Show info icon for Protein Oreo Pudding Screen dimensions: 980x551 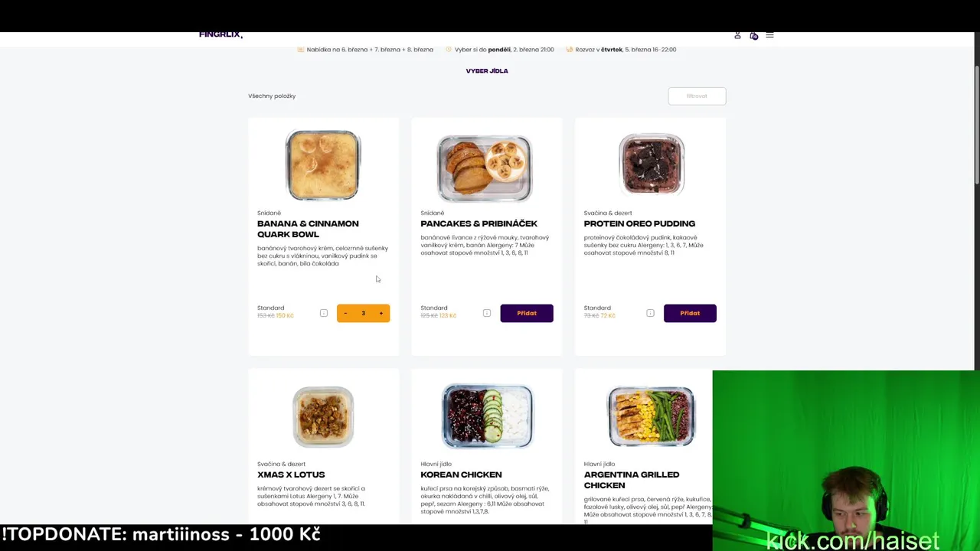click(x=650, y=313)
